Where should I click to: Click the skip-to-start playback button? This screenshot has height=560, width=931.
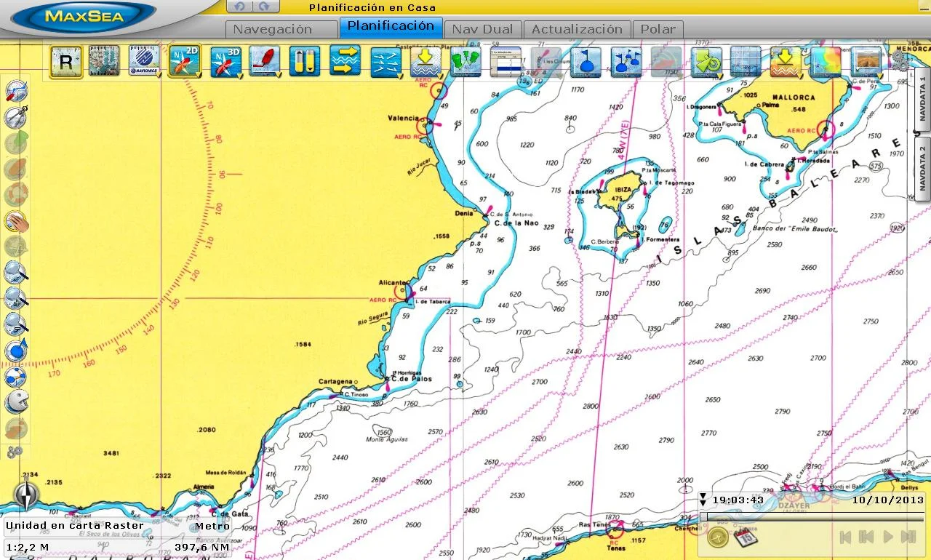(845, 537)
